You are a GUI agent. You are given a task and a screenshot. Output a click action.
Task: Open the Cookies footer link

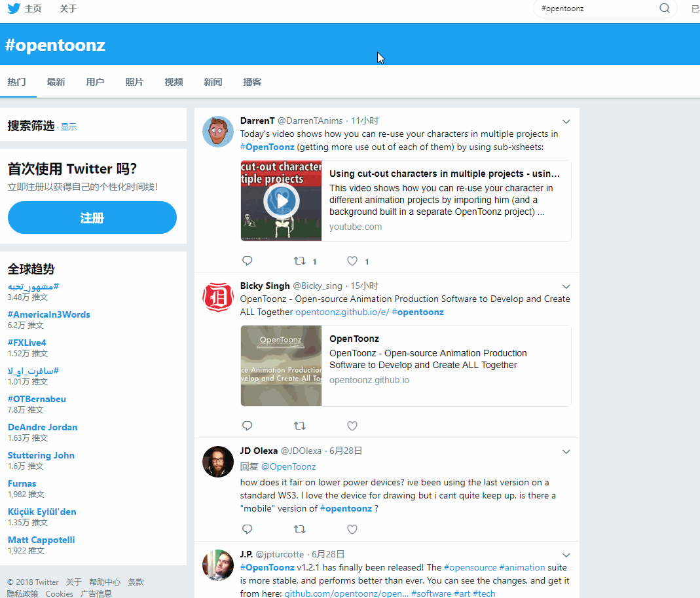59,593
